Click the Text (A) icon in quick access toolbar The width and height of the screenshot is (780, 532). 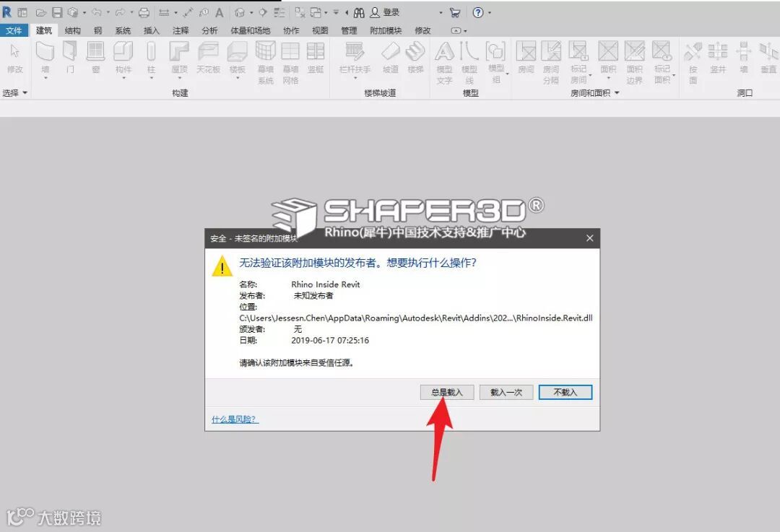click(220, 12)
